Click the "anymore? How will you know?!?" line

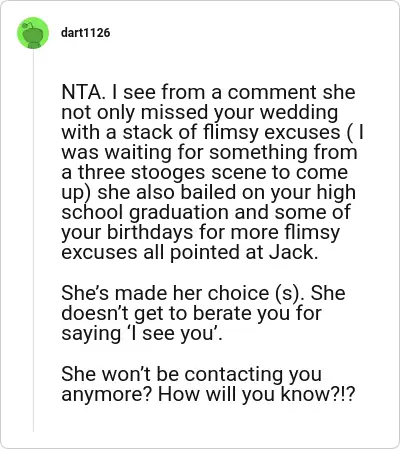click(x=208, y=394)
